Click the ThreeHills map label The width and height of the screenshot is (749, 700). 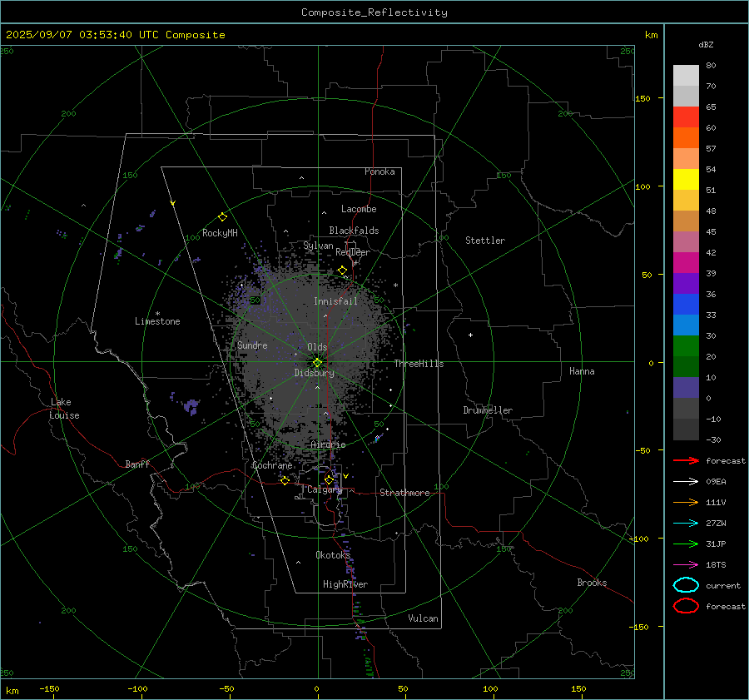(x=419, y=364)
